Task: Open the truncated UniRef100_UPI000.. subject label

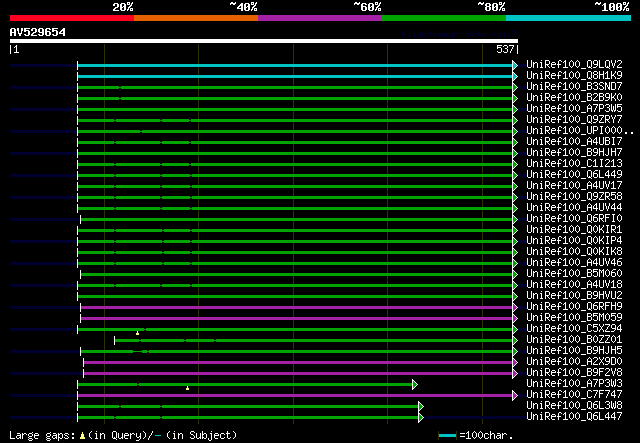Action: point(580,131)
